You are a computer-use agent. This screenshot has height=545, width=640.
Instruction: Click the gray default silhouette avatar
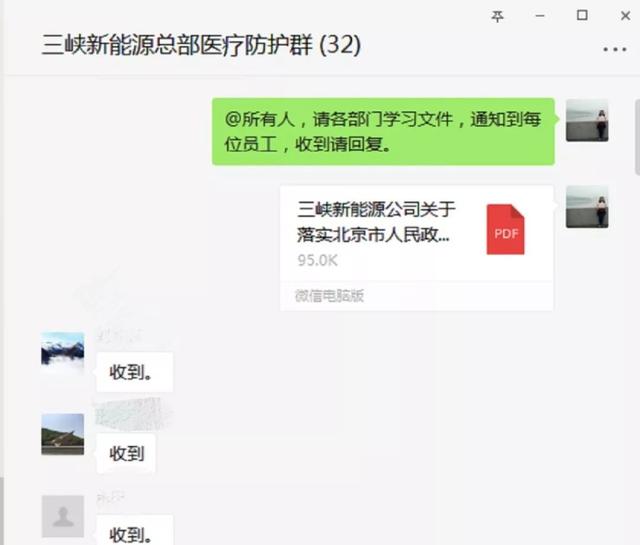(x=63, y=516)
